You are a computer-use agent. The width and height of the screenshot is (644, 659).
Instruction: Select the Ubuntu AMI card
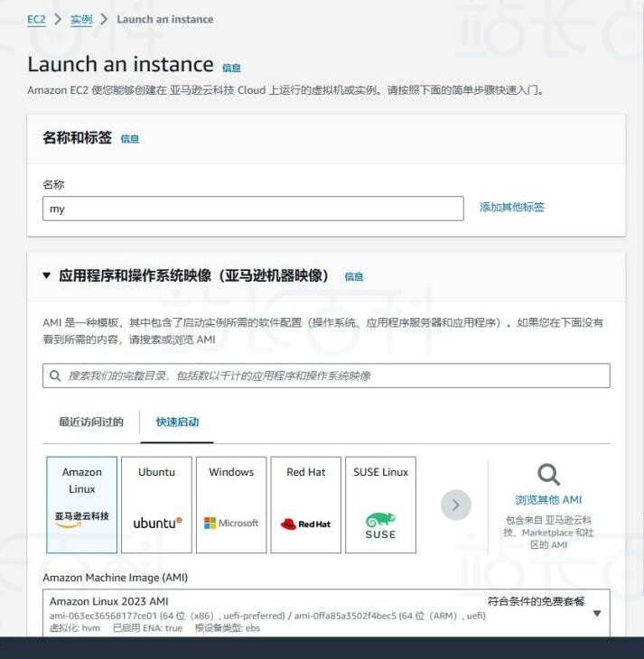(x=156, y=505)
